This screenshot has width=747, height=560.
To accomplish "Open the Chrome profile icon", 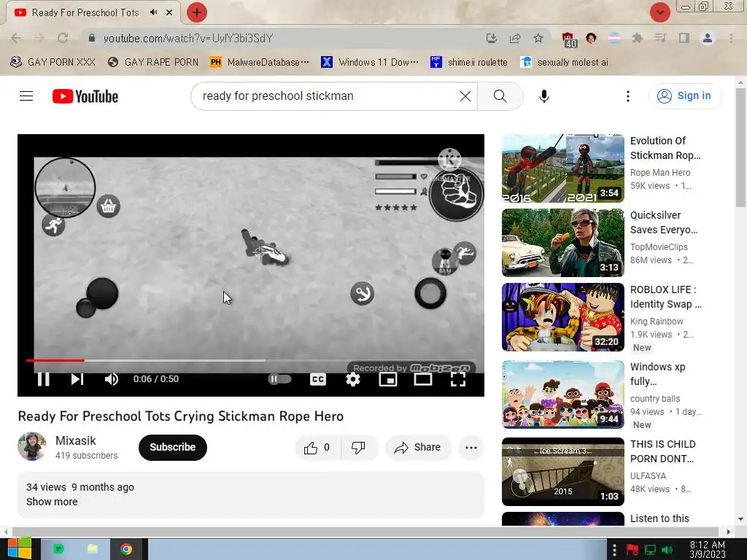I will [x=708, y=38].
